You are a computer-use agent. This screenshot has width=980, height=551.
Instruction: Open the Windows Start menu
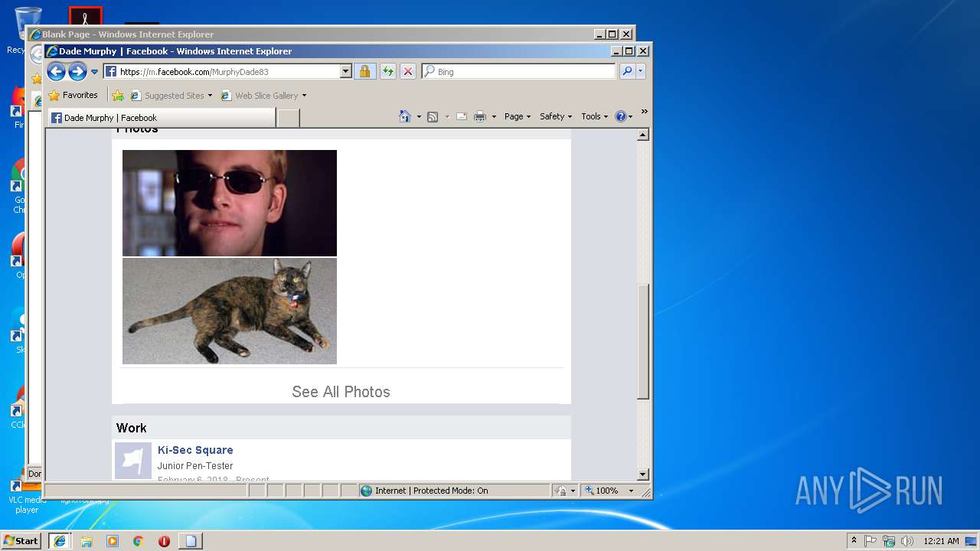tap(21, 540)
